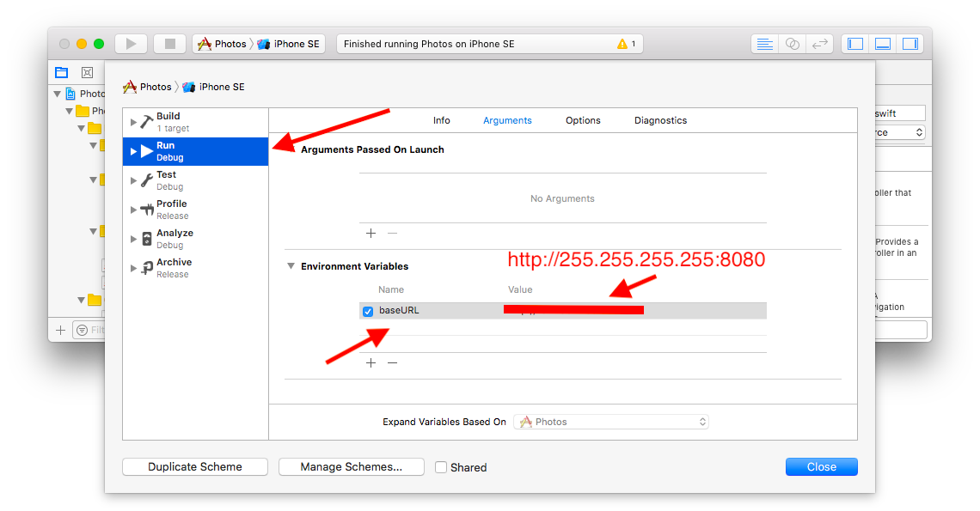
Task: Open Expand Variables Based On dropdown
Action: tap(611, 422)
